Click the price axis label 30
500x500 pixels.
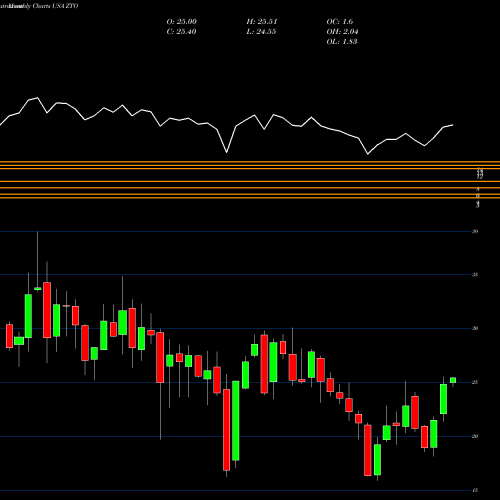(x=475, y=328)
